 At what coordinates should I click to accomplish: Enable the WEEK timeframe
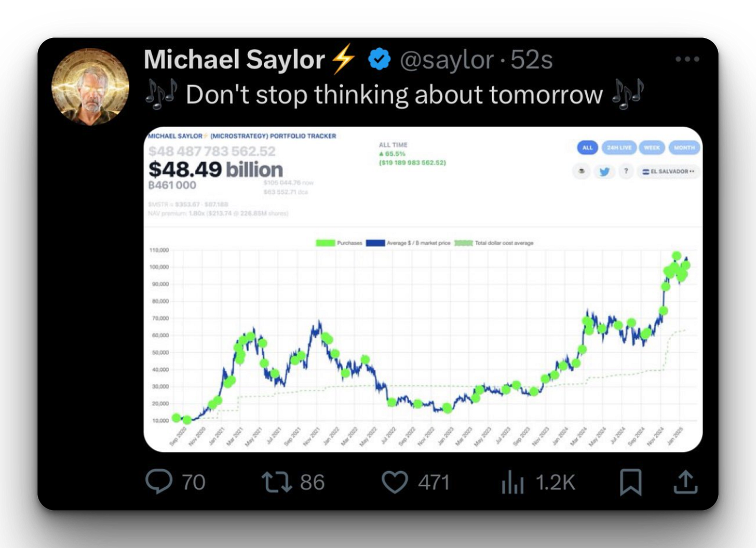tap(653, 148)
